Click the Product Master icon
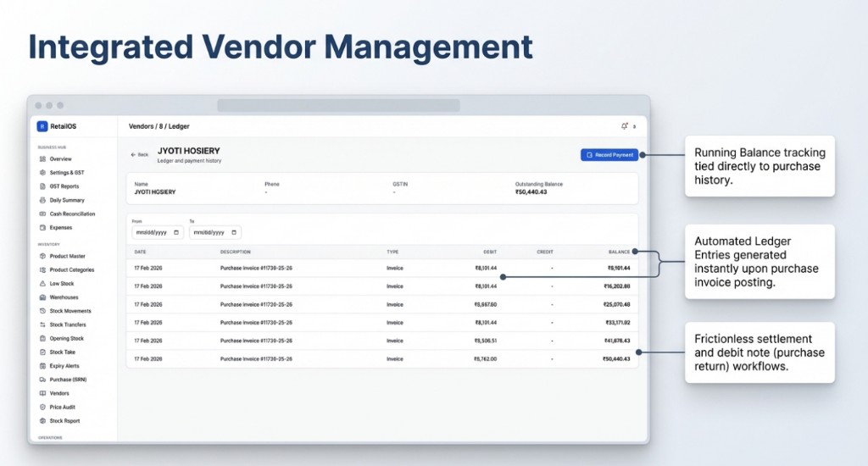Screen dimensions: 868x466 (42, 256)
